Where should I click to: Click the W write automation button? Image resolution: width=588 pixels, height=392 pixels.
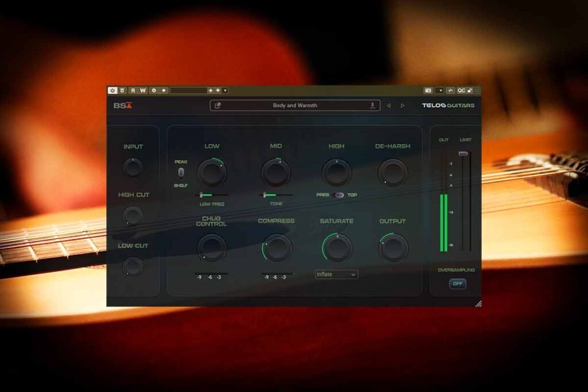tap(143, 90)
